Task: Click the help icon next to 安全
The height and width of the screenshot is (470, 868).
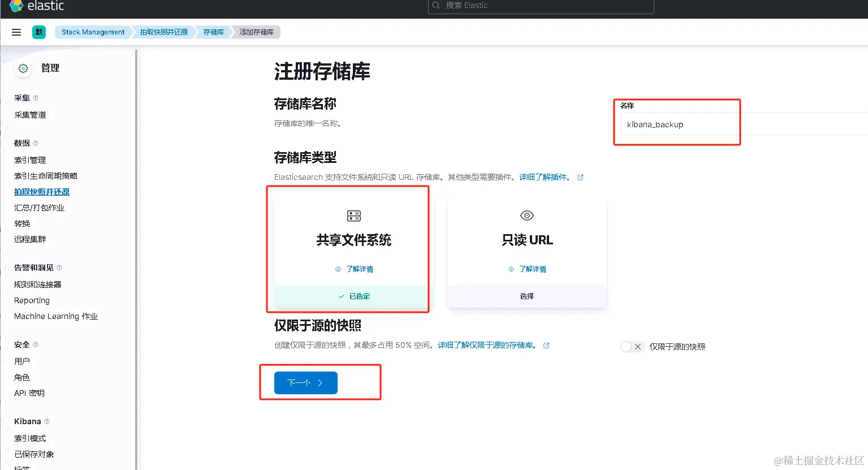Action: coord(36,344)
